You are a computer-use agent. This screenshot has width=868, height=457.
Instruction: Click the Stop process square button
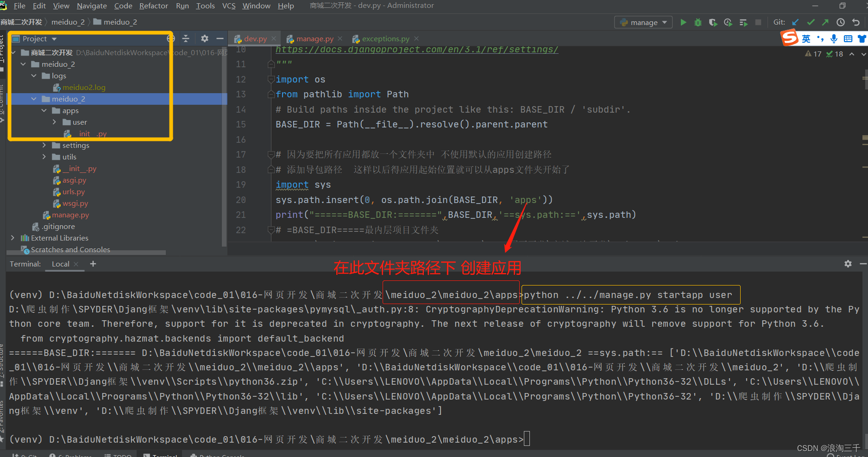pyautogui.click(x=758, y=22)
